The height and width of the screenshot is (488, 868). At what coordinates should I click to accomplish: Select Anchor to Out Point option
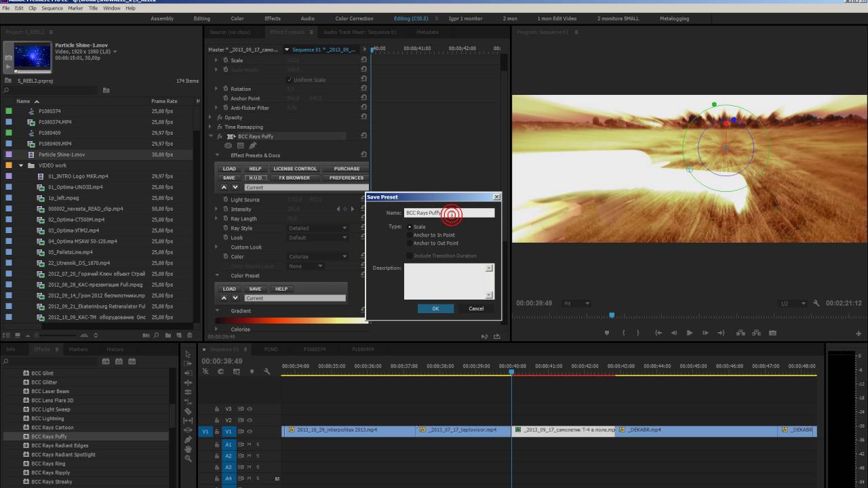(410, 243)
